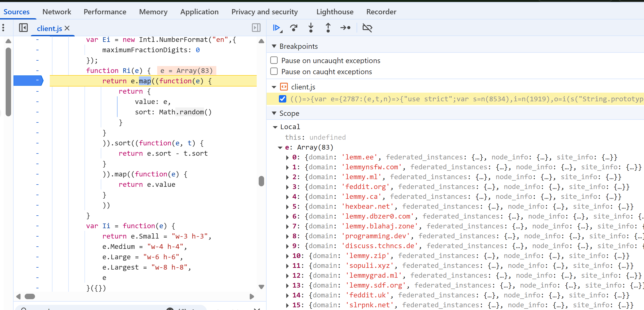
Task: Switch to the Performance tab
Action: pyautogui.click(x=105, y=12)
